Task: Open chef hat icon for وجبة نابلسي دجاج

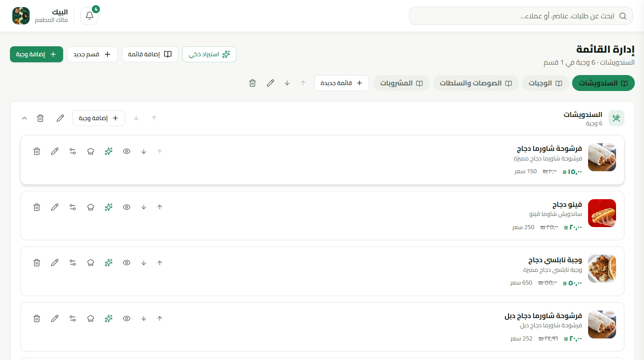Action: [91, 263]
